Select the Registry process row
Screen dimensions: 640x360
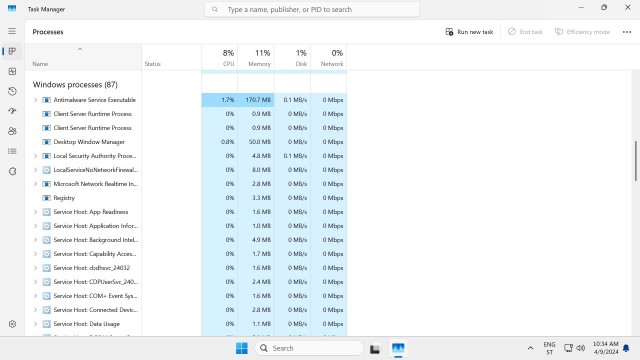[x=186, y=198]
